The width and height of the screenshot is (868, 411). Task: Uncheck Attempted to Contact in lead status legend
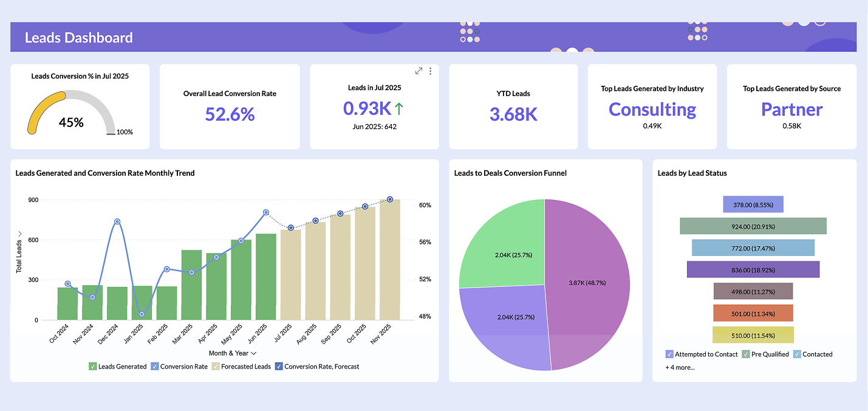(669, 354)
